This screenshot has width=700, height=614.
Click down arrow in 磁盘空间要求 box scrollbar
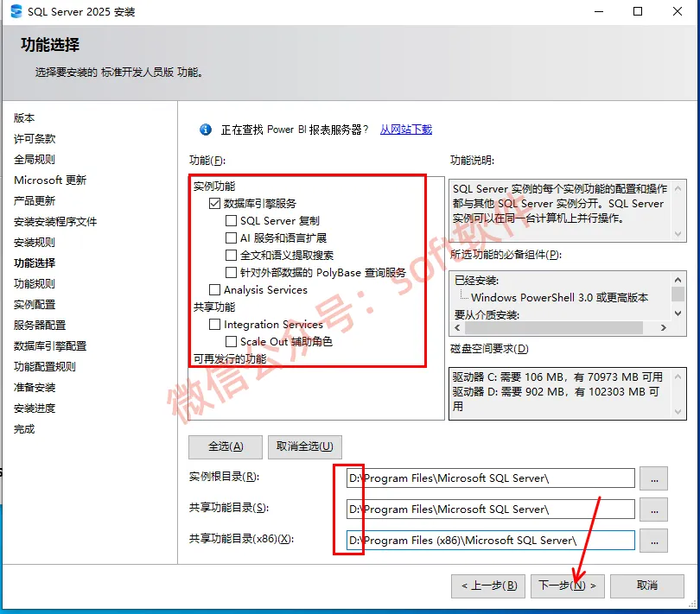(x=678, y=411)
